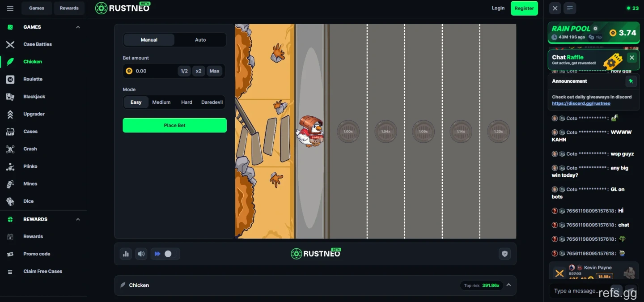Select Chicken game in the sidebar
644x302 pixels.
[33, 62]
